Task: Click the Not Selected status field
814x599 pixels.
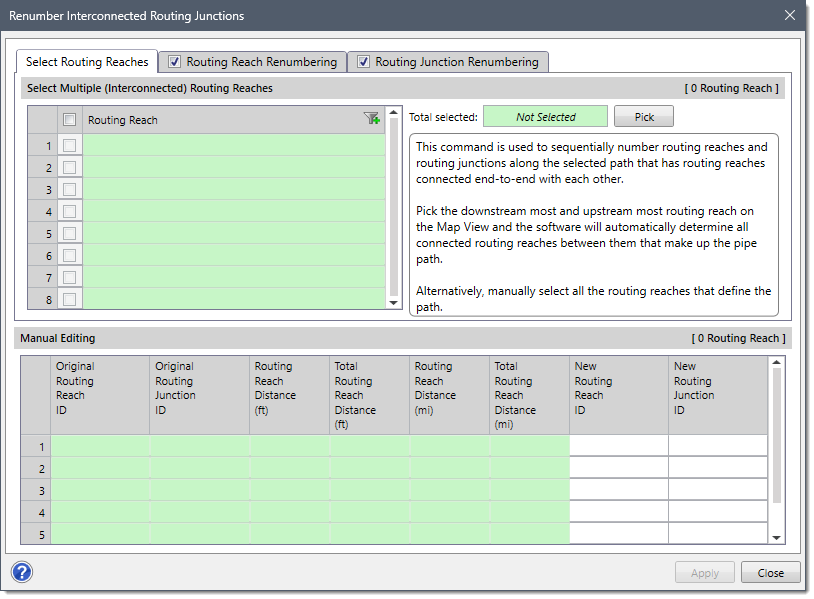Action: [x=545, y=116]
